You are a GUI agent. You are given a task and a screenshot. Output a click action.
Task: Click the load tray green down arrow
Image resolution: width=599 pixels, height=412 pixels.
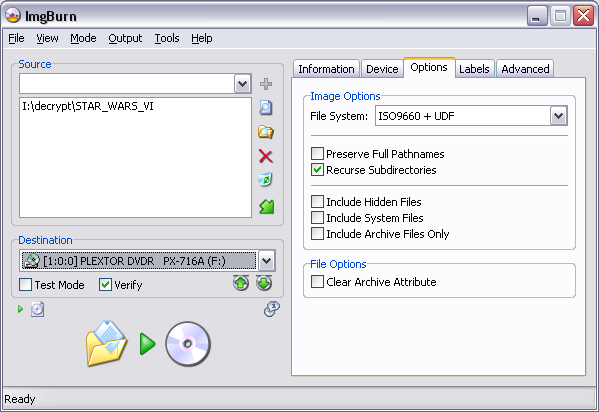264,283
